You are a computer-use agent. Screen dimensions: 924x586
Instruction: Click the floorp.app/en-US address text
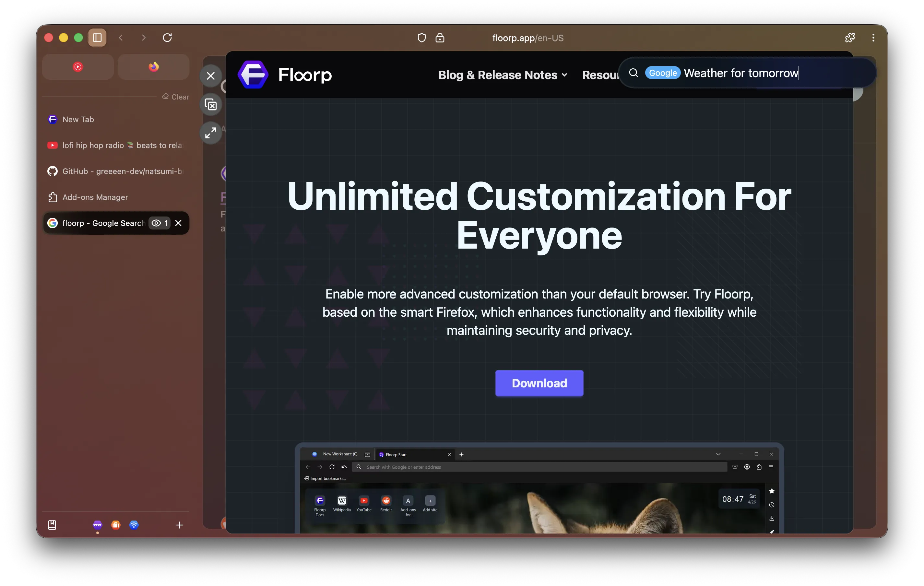pyautogui.click(x=528, y=38)
